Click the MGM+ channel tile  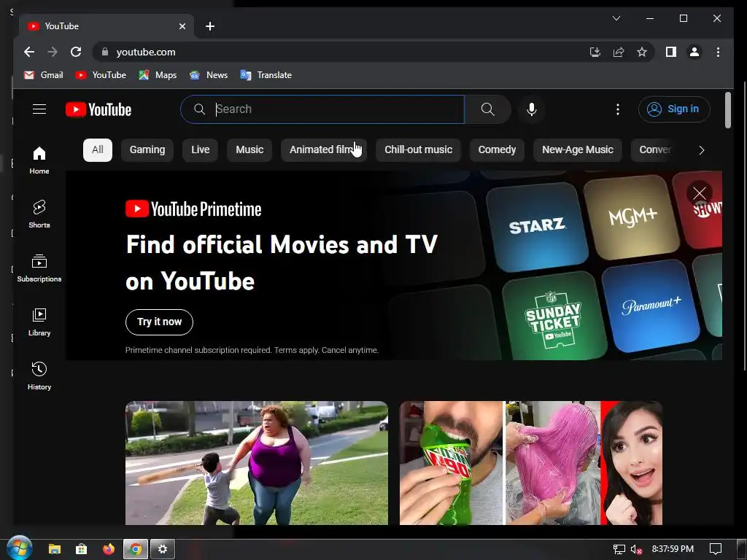(x=632, y=217)
